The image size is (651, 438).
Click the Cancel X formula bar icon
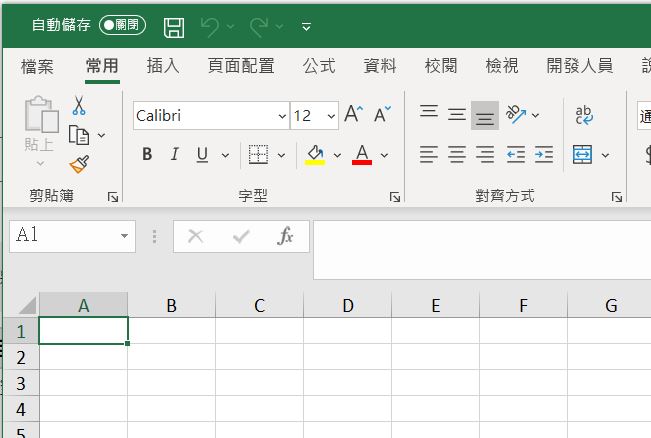click(196, 236)
